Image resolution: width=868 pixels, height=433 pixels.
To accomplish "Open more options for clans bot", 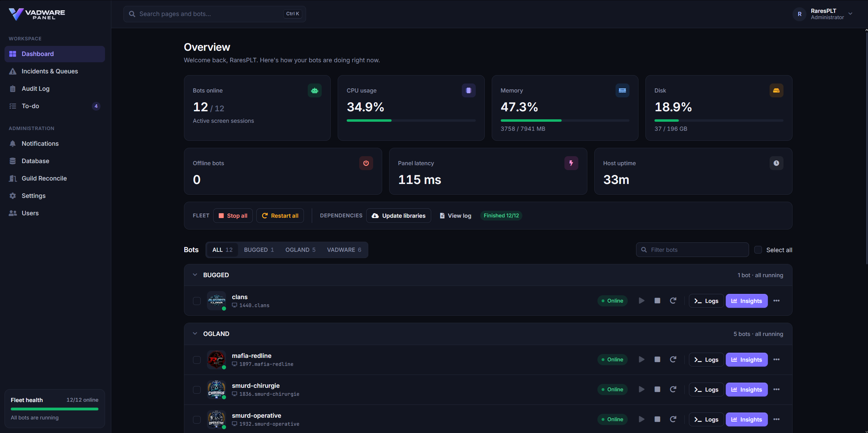I will [777, 301].
